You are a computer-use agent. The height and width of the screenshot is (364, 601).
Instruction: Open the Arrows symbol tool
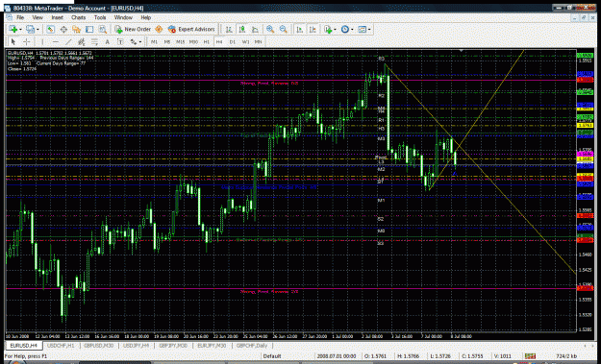pos(133,41)
